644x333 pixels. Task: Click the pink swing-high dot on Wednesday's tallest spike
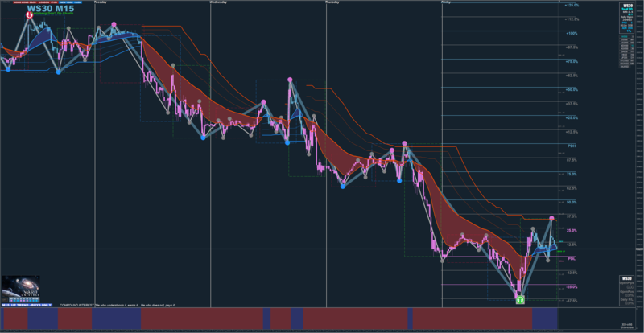click(290, 80)
